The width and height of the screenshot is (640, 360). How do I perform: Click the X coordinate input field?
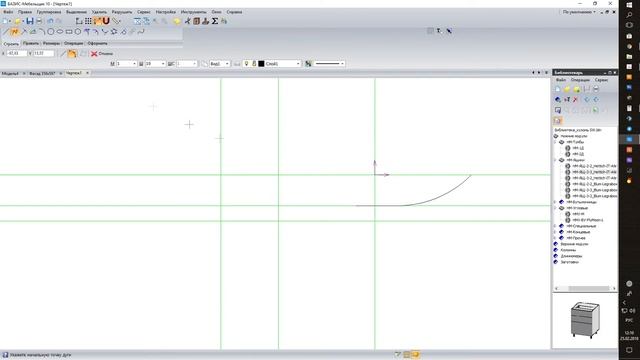pos(17,53)
